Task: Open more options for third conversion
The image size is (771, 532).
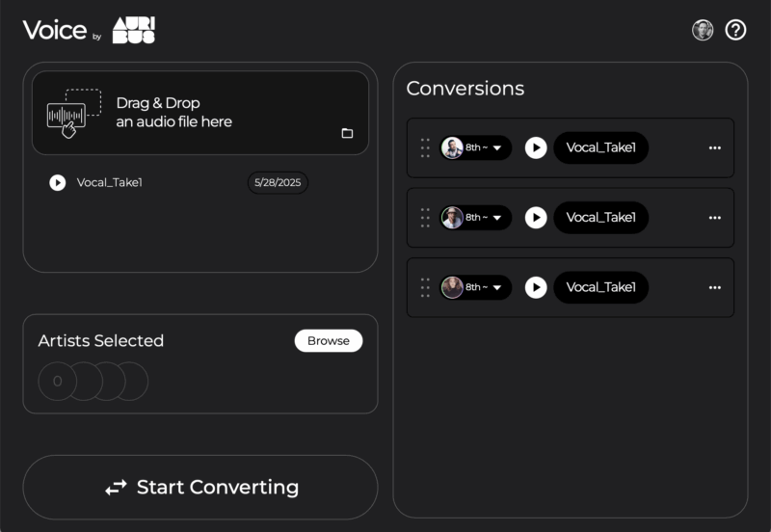Action: 715,287
